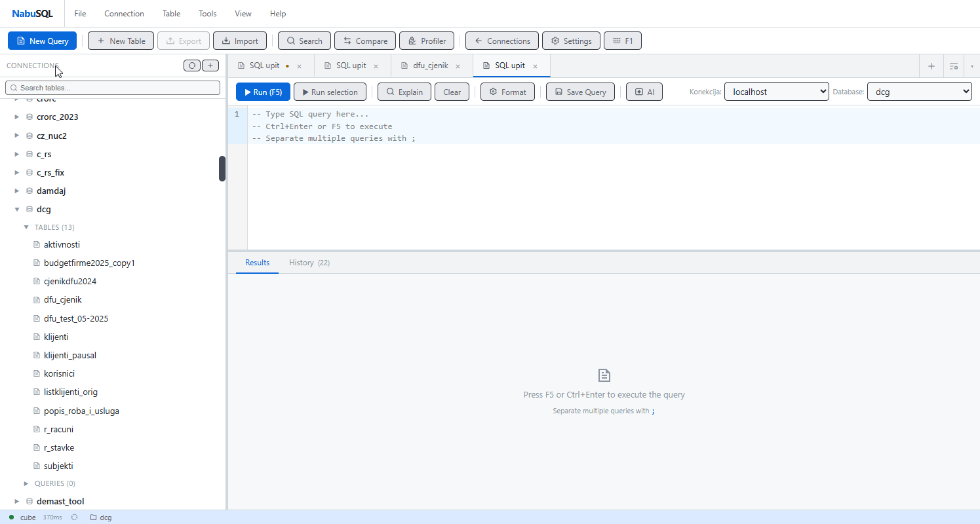Open the Search tool
980x524 pixels.
pyautogui.click(x=305, y=41)
